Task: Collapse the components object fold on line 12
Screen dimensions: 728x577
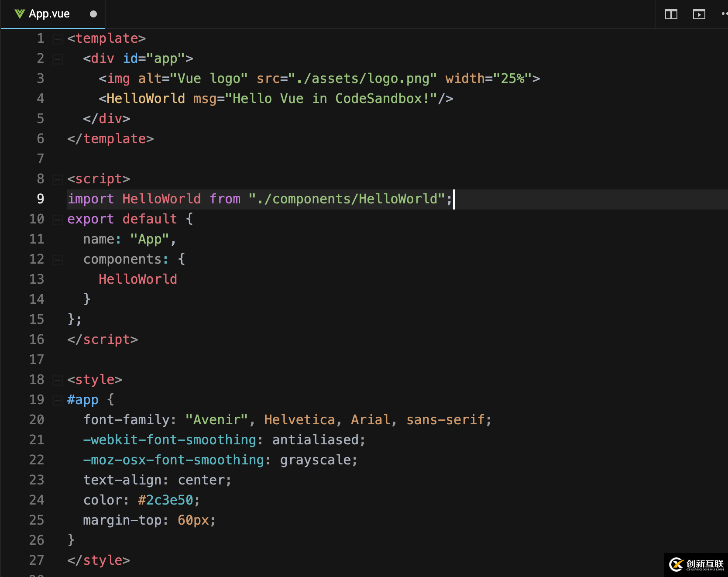Action: (57, 260)
